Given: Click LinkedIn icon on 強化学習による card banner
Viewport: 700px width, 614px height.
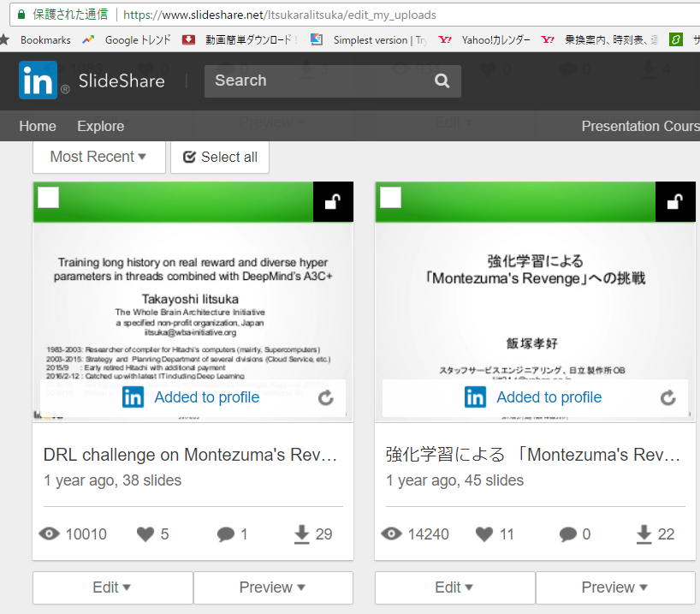Looking at the screenshot, I should coord(475,397).
